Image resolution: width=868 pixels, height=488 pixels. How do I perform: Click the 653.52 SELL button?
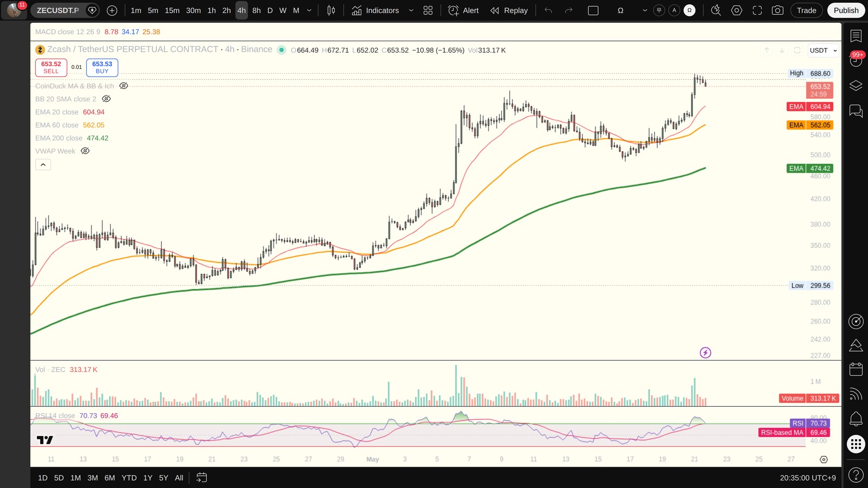point(51,67)
